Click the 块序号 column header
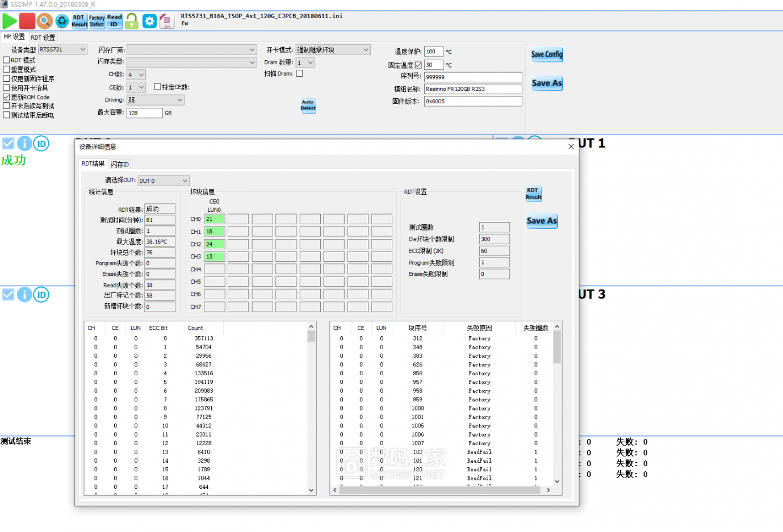The image size is (783, 532). click(x=417, y=328)
